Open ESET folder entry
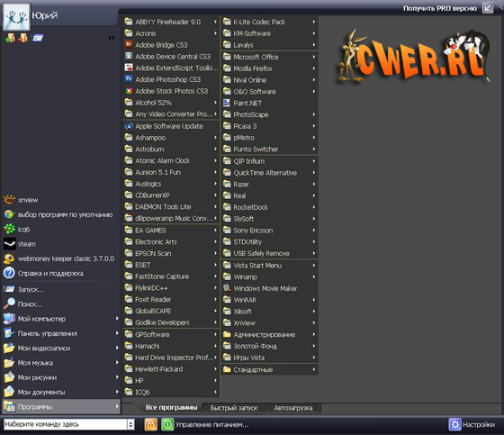 (171, 265)
